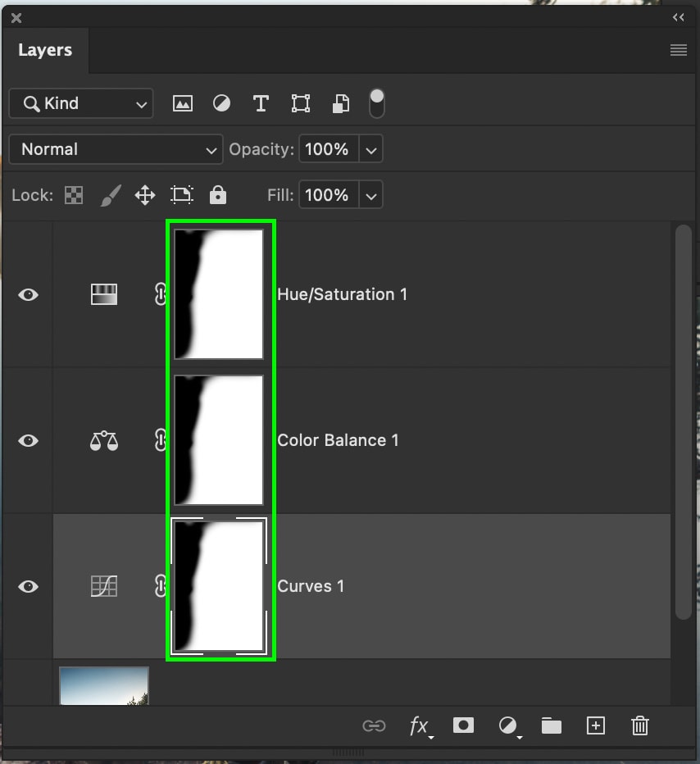The width and height of the screenshot is (700, 764).
Task: Lock all padlock icon
Action: [218, 195]
